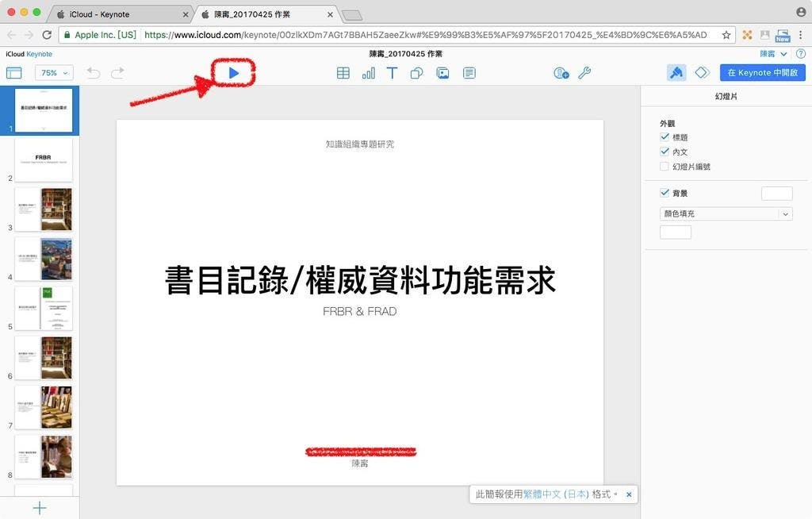Open the fill color well below 顏色填充
Screen dimensions: 812x519
point(676,233)
